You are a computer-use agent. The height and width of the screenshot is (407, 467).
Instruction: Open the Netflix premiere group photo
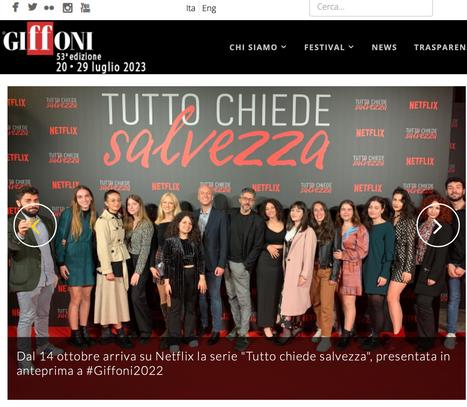pos(237,213)
